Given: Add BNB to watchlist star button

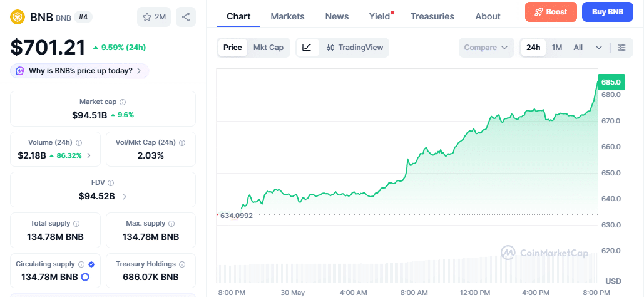Looking at the screenshot, I should [x=154, y=17].
